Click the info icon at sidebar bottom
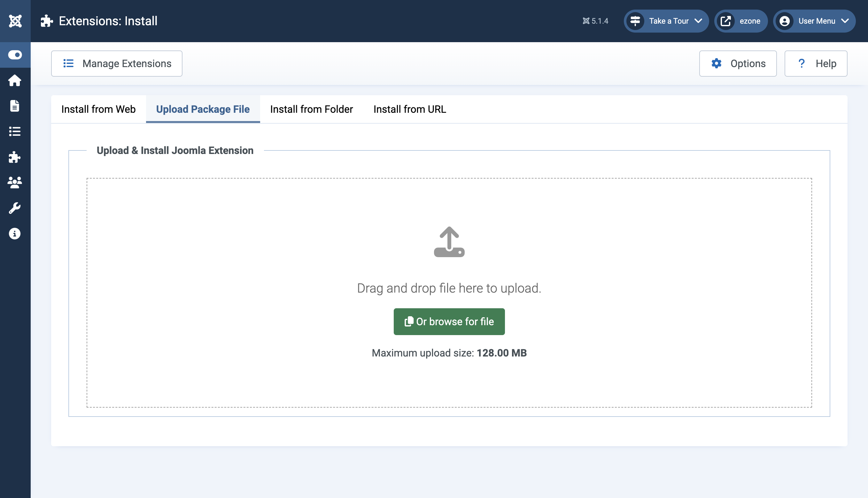 [15, 234]
